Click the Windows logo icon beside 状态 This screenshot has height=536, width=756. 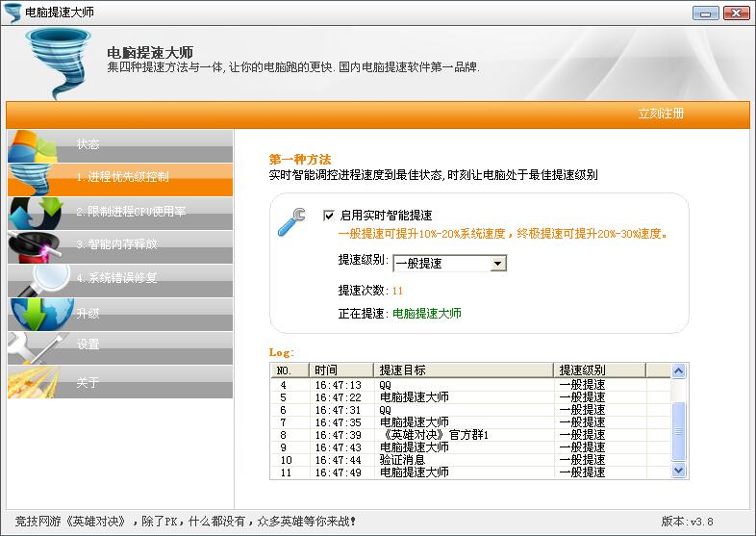click(x=33, y=146)
